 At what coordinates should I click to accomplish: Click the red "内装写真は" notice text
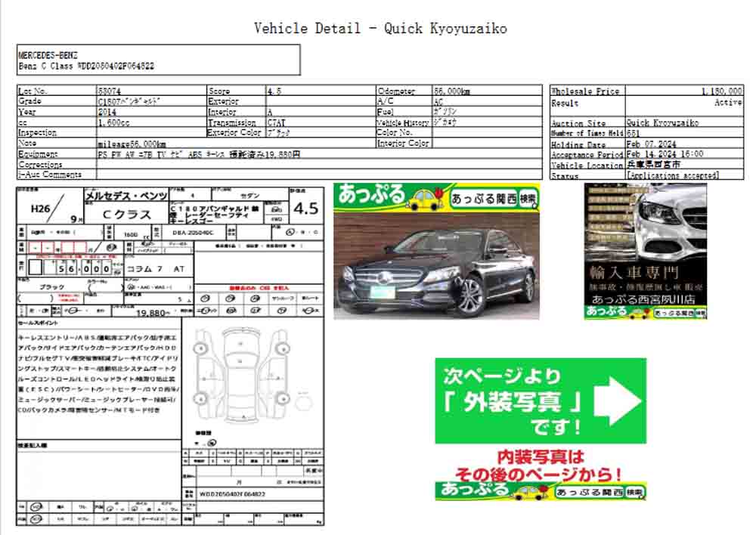(x=541, y=456)
